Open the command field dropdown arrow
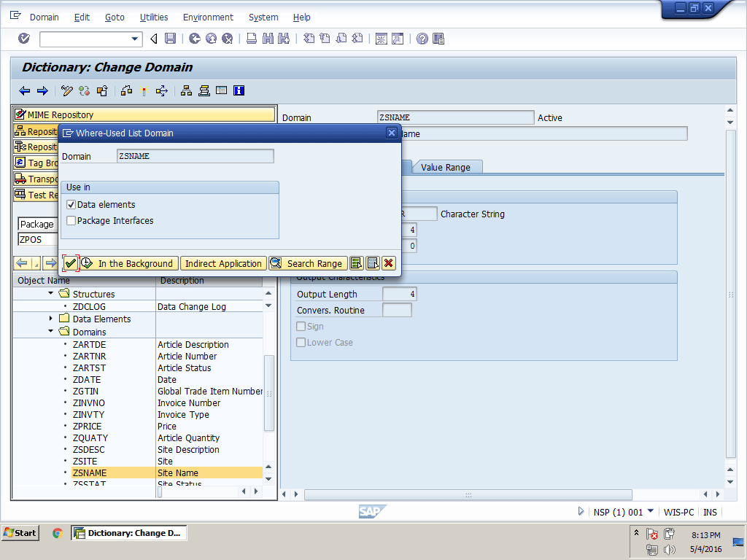Screen dimensions: 747x560 click(134, 39)
